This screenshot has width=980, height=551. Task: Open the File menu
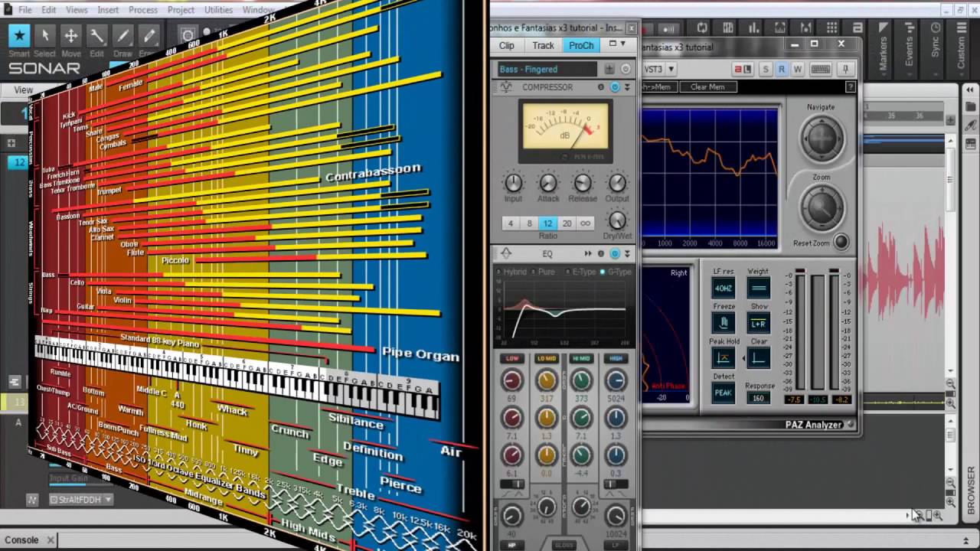point(24,10)
